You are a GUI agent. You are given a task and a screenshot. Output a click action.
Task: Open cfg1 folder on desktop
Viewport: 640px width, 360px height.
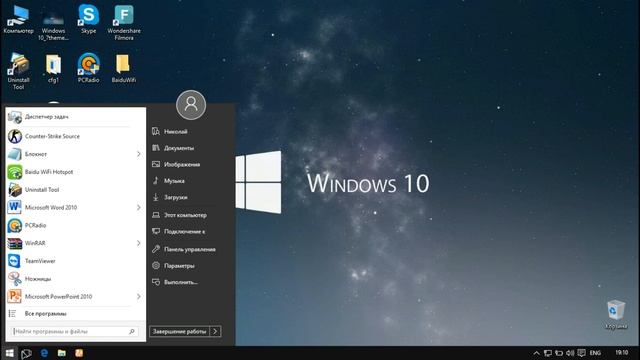(x=53, y=68)
